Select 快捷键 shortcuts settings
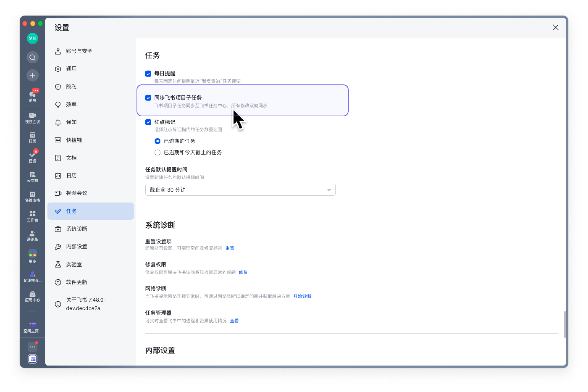Screen dimensions: 588x392 (91, 140)
